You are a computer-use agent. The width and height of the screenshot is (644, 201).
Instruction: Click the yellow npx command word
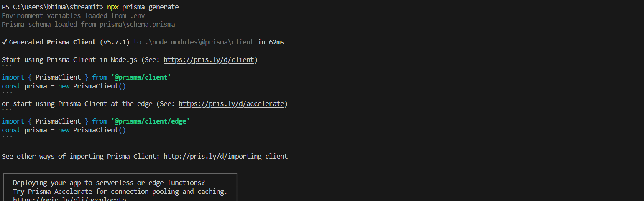[x=113, y=7]
